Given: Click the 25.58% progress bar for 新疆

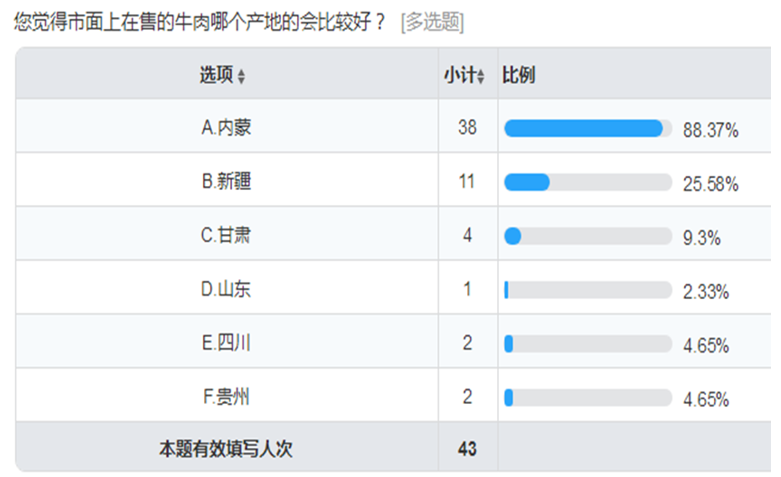Looking at the screenshot, I should click(x=588, y=182).
